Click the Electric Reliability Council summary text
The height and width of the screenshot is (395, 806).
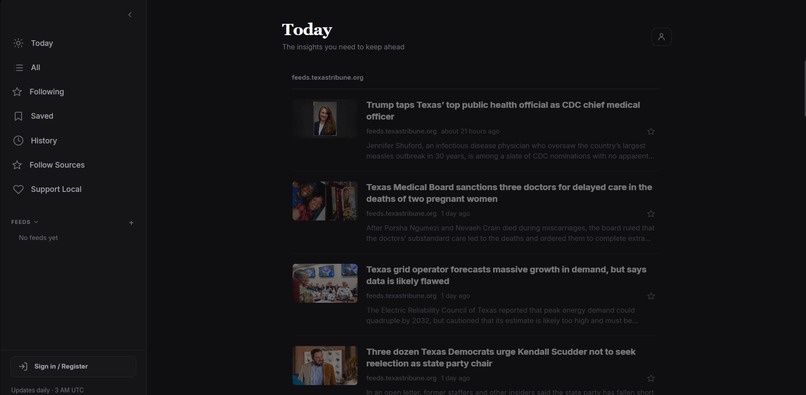502,315
